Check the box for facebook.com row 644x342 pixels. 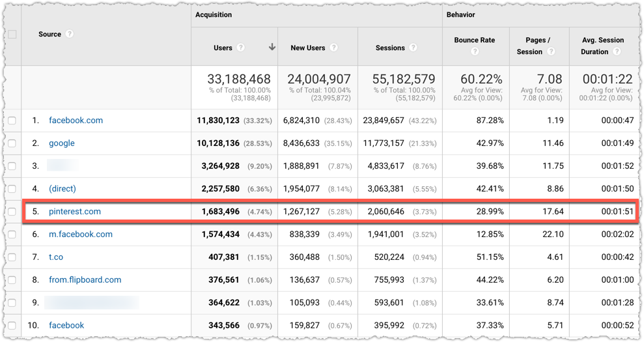coord(12,121)
